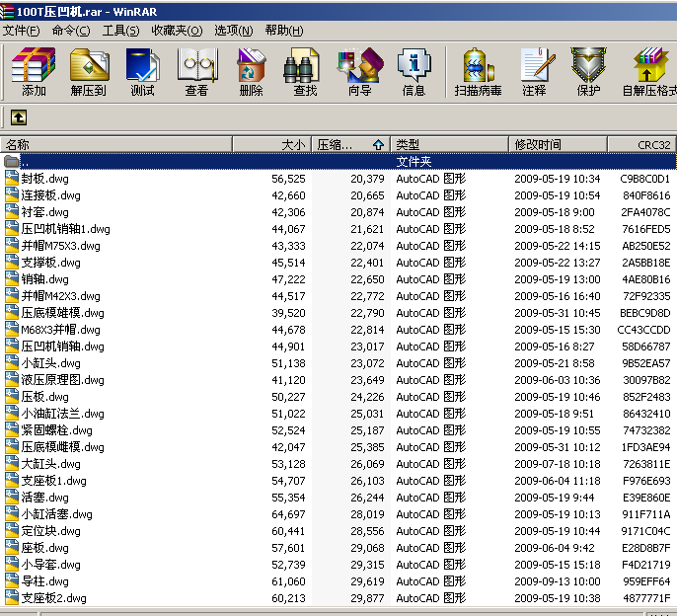
Task: Click the Delete (删除) recycle icon
Action: 251,66
